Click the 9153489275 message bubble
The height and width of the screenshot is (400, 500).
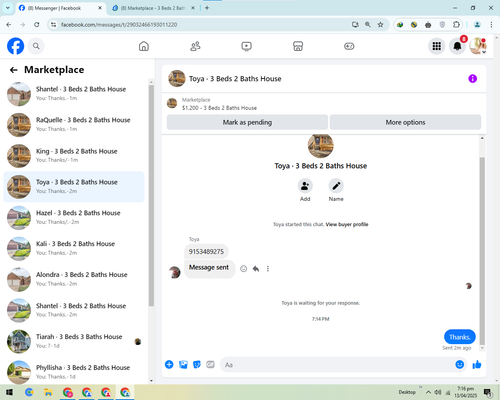(x=206, y=252)
